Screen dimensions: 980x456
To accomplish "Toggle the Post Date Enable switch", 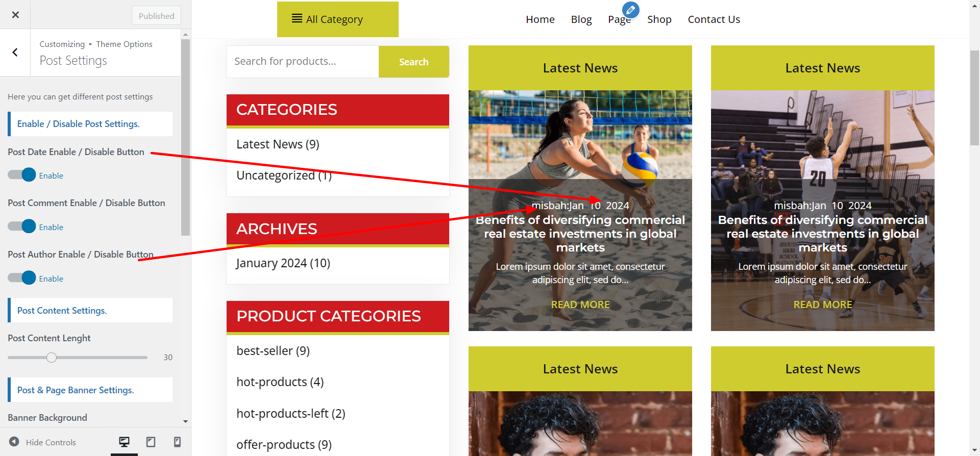I will [x=22, y=175].
